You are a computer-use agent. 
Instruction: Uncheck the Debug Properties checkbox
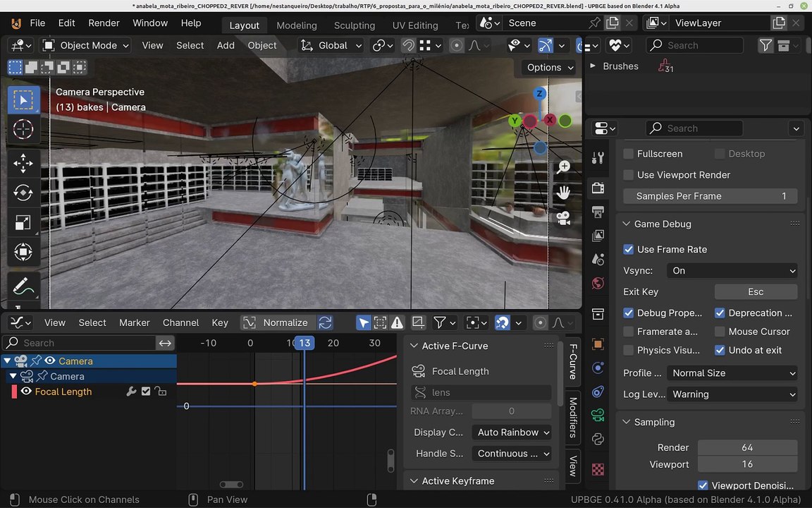click(628, 313)
